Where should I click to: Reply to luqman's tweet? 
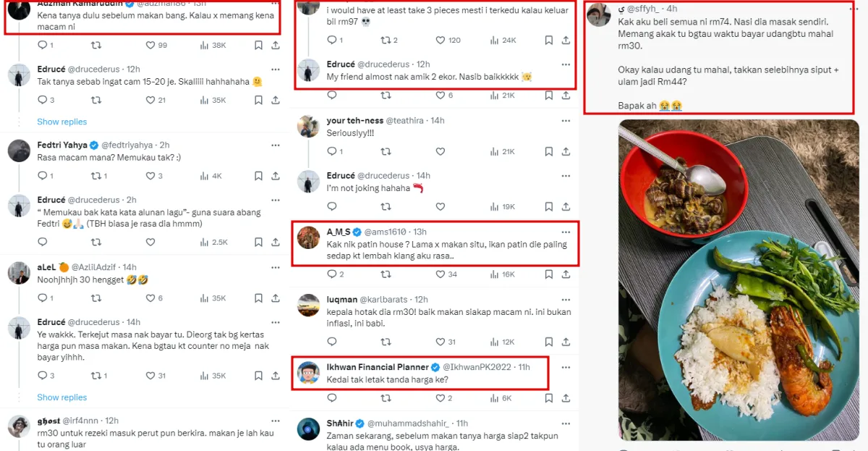[332, 342]
